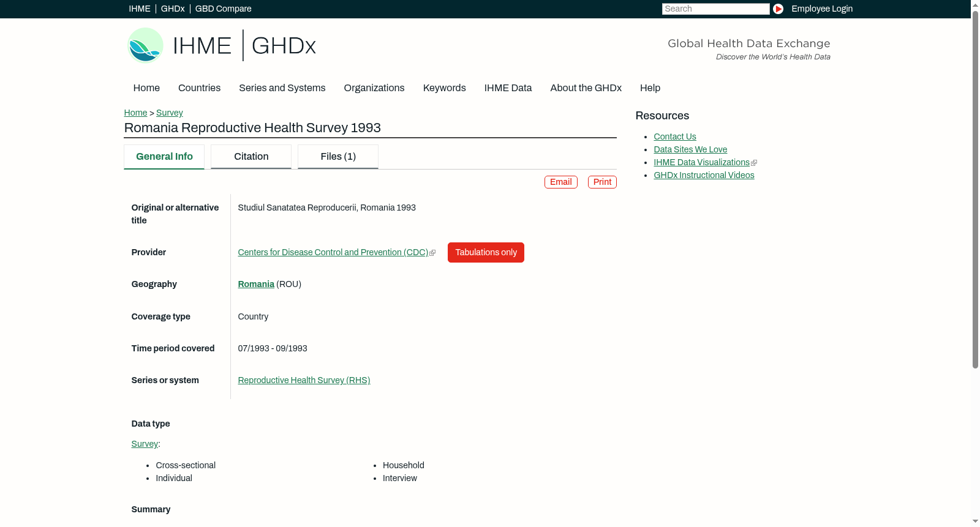Focus the Search input field
This screenshot has width=980, height=527.
click(x=715, y=9)
